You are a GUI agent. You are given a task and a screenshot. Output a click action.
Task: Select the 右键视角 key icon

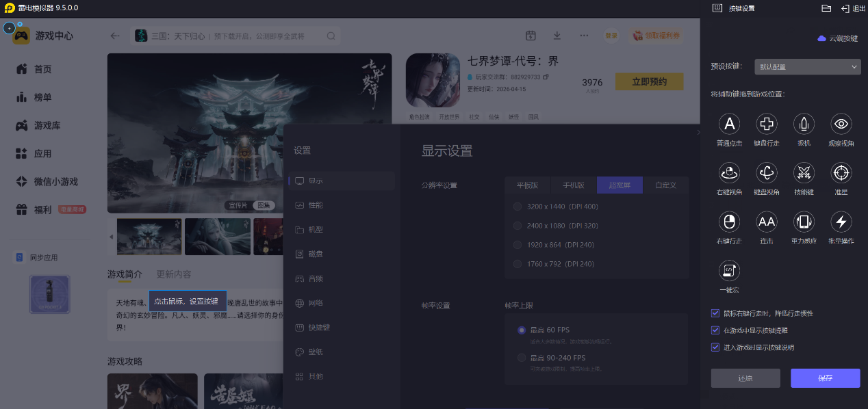click(730, 172)
